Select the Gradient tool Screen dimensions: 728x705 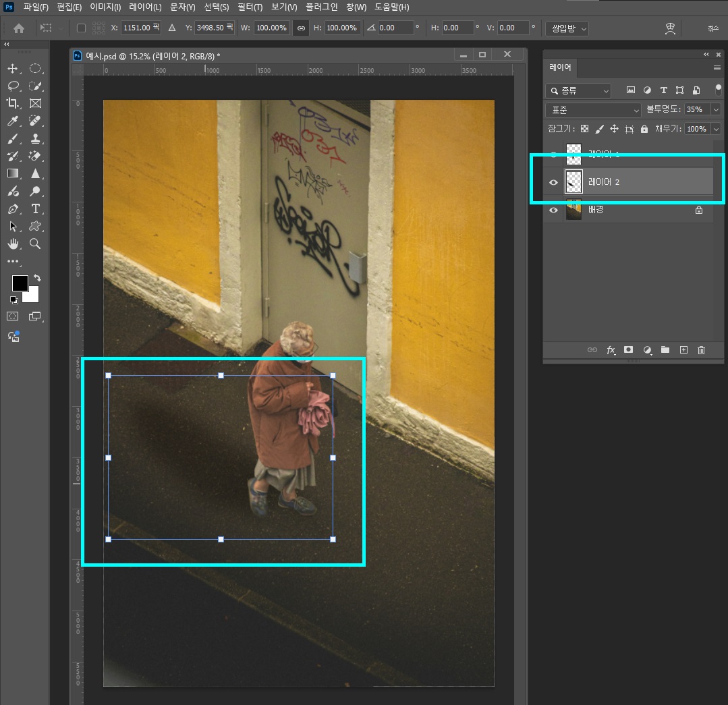(x=13, y=173)
